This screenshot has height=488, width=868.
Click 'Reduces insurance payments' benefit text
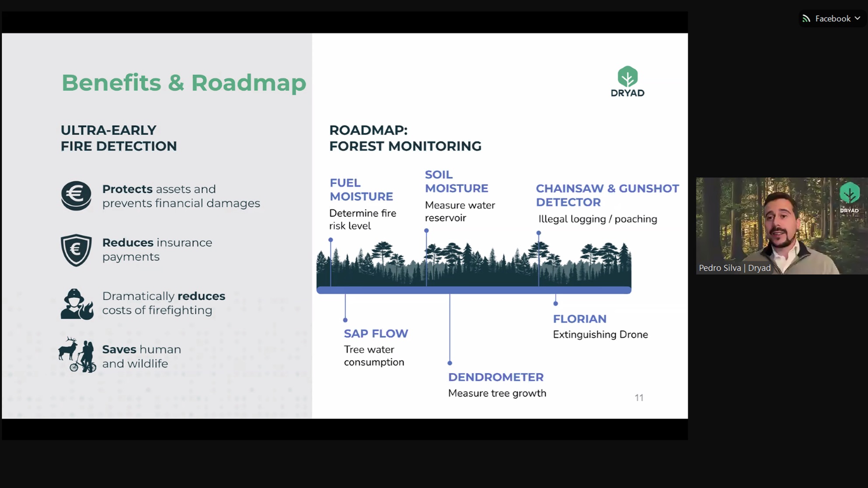[157, 249]
